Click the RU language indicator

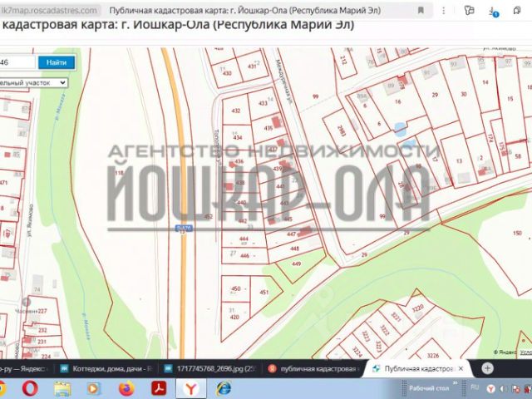click(x=475, y=387)
